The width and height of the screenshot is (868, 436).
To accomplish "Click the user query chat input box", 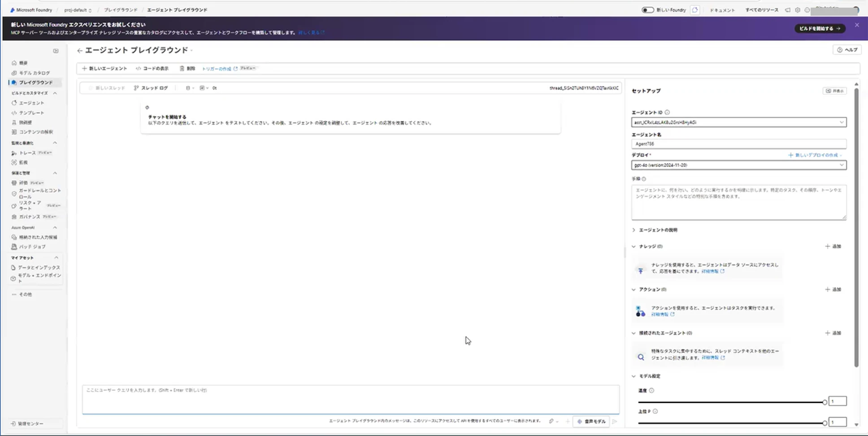I will (x=351, y=399).
